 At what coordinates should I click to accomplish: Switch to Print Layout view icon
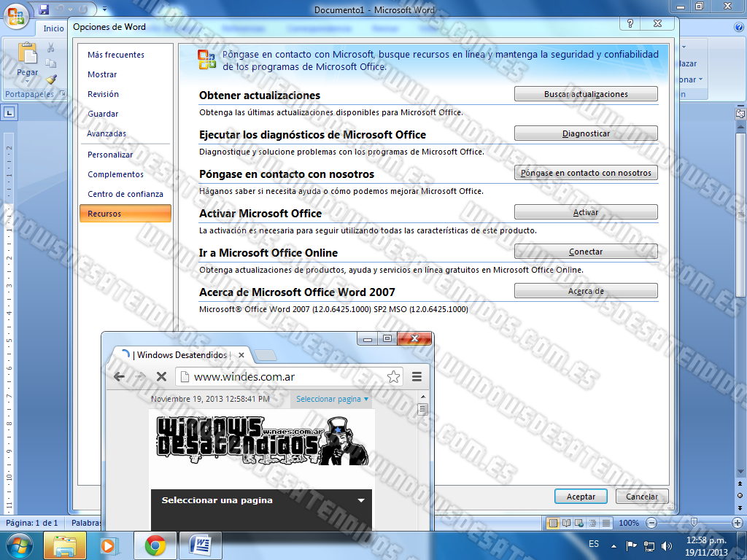[553, 523]
